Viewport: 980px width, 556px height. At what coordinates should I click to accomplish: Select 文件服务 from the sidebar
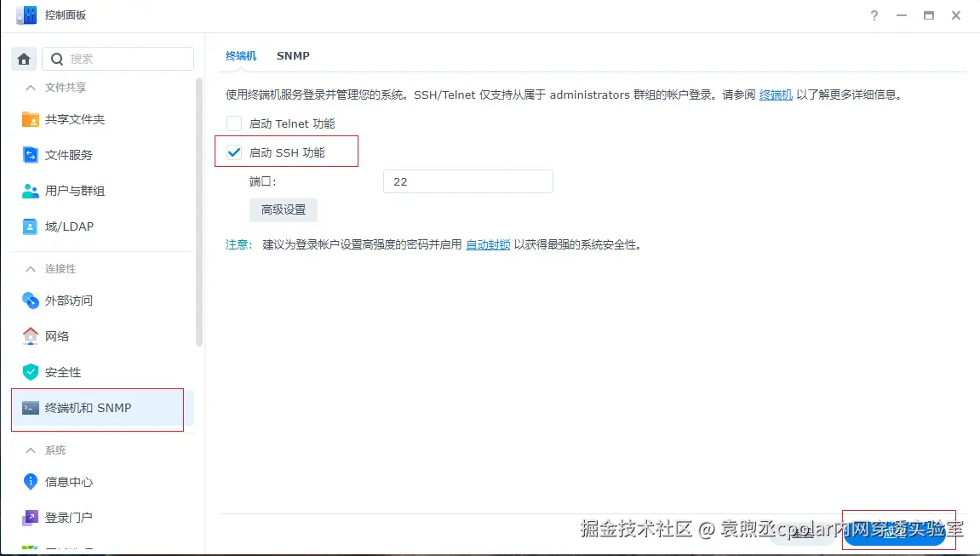[68, 155]
